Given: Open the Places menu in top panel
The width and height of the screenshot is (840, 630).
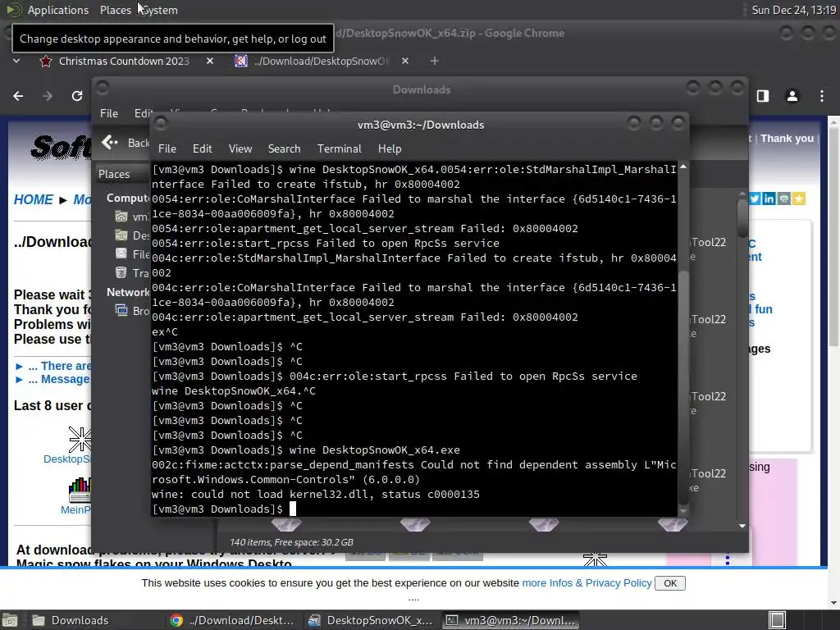Looking at the screenshot, I should pos(115,10).
